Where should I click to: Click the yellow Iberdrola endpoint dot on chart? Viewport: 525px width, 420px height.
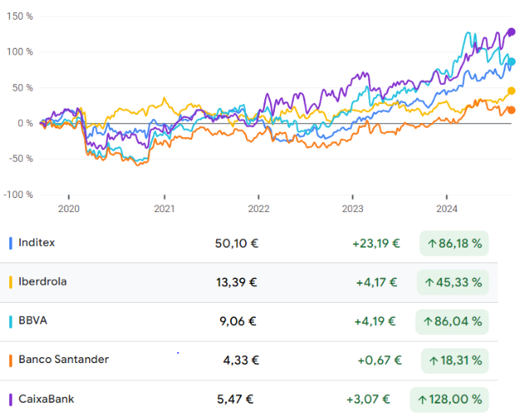[x=511, y=91]
